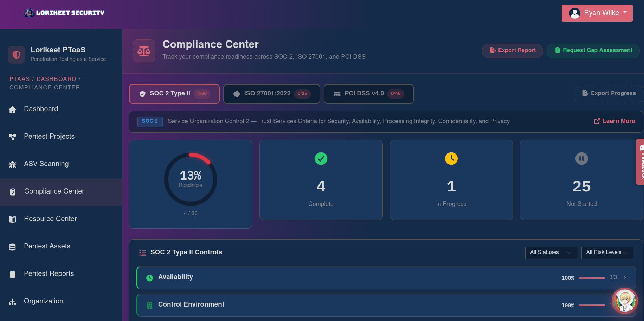Click the Lorikeet PTaaS shield icon
The image size is (644, 321).
click(16, 55)
